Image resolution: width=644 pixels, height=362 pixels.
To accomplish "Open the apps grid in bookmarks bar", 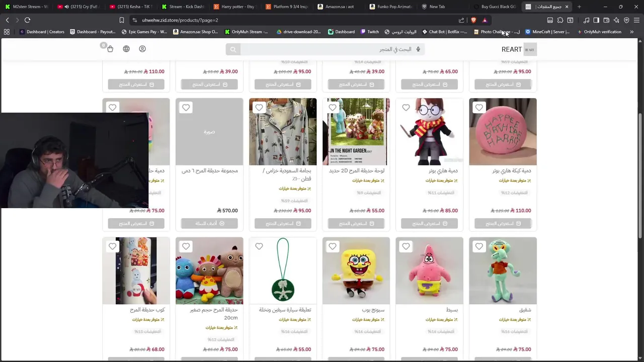I will click(7, 32).
